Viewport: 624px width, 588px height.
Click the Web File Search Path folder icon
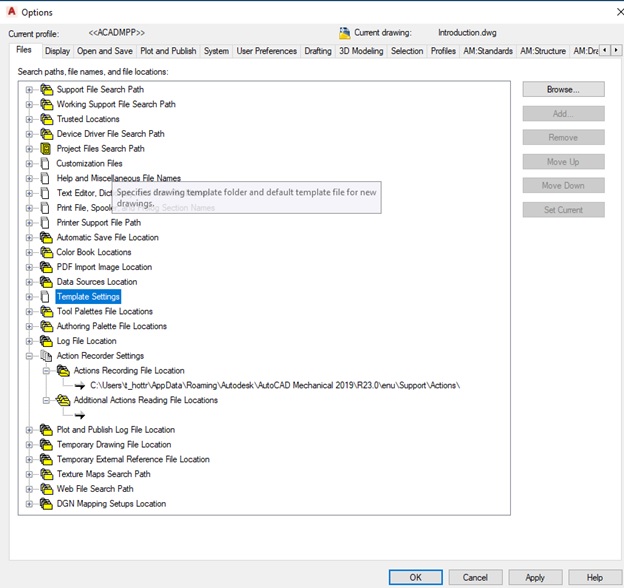coord(47,489)
